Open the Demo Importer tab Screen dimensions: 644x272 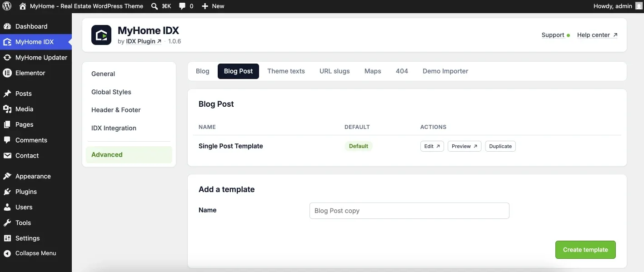(445, 71)
